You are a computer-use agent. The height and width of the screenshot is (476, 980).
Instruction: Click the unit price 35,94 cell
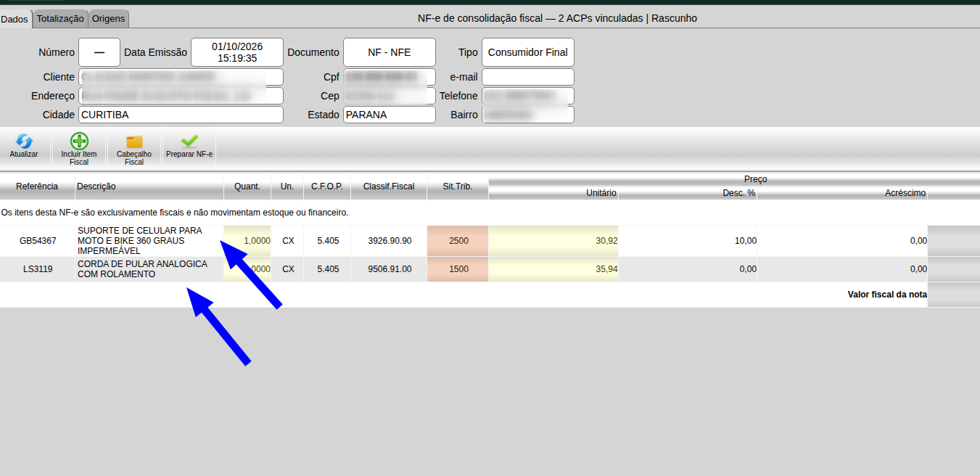click(553, 269)
